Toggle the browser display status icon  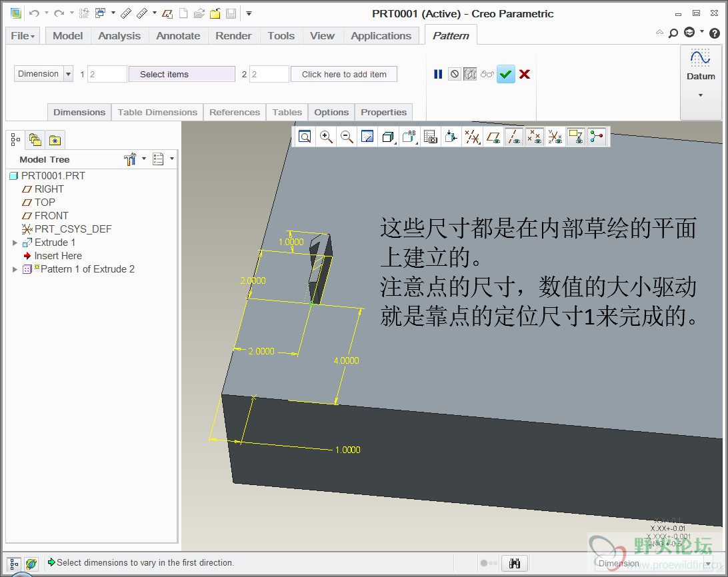(31, 564)
